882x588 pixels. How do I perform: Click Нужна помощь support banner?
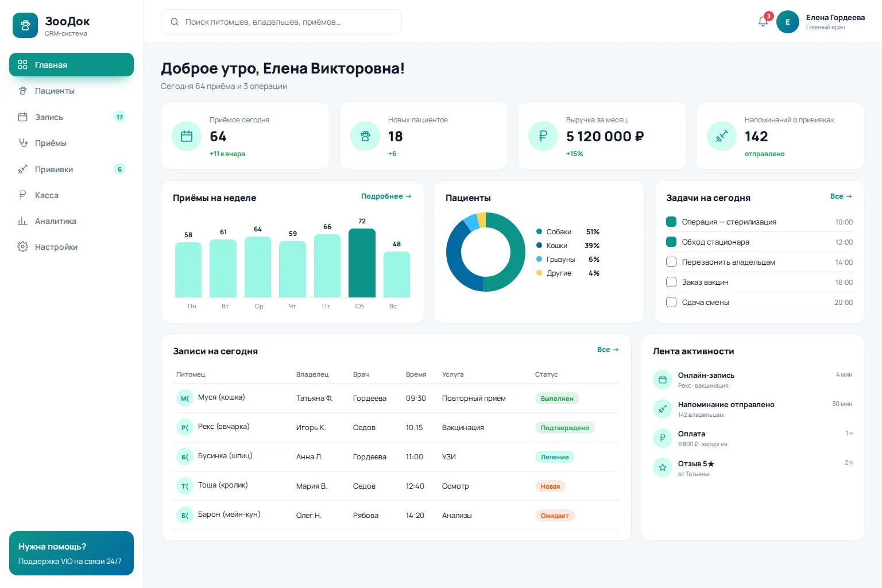click(x=71, y=553)
